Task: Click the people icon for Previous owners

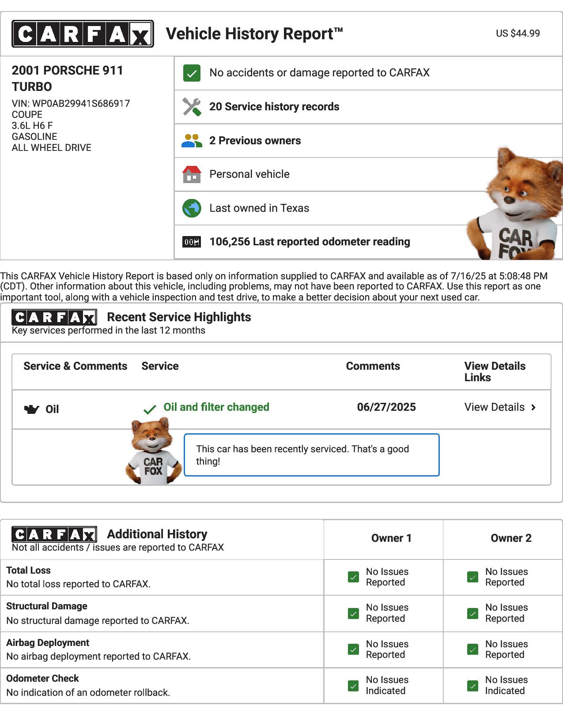Action: point(192,141)
